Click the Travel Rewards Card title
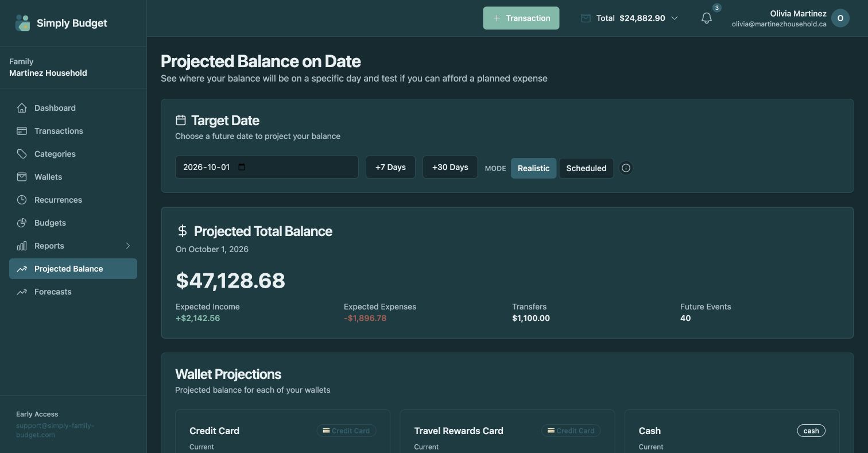The image size is (868, 453). click(x=459, y=431)
